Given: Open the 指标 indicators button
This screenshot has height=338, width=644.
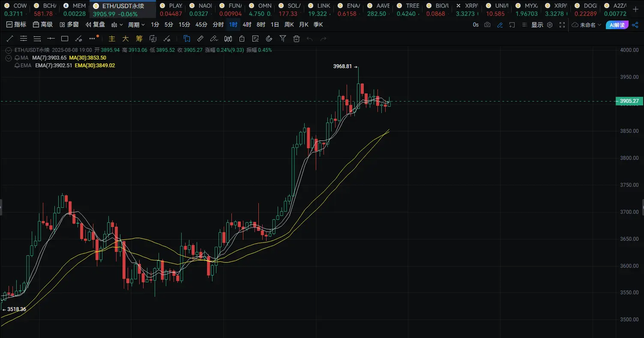Looking at the screenshot, I should [16, 25].
